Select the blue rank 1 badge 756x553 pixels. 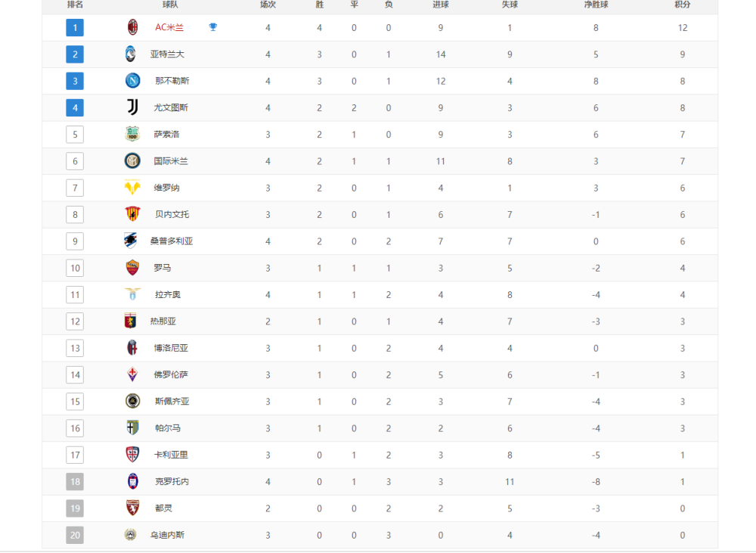(x=75, y=27)
